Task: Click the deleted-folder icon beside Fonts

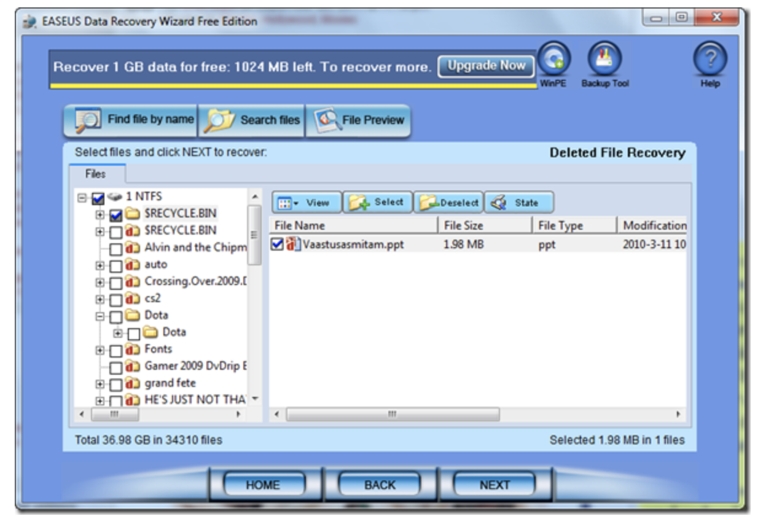Action: click(133, 350)
